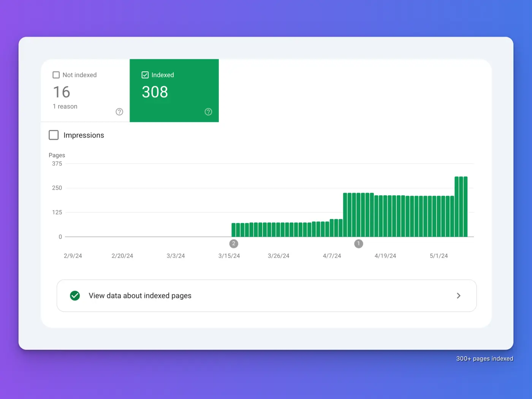Image resolution: width=532 pixels, height=399 pixels.
Task: Click chart annotation marker 2
Action: [x=234, y=244]
